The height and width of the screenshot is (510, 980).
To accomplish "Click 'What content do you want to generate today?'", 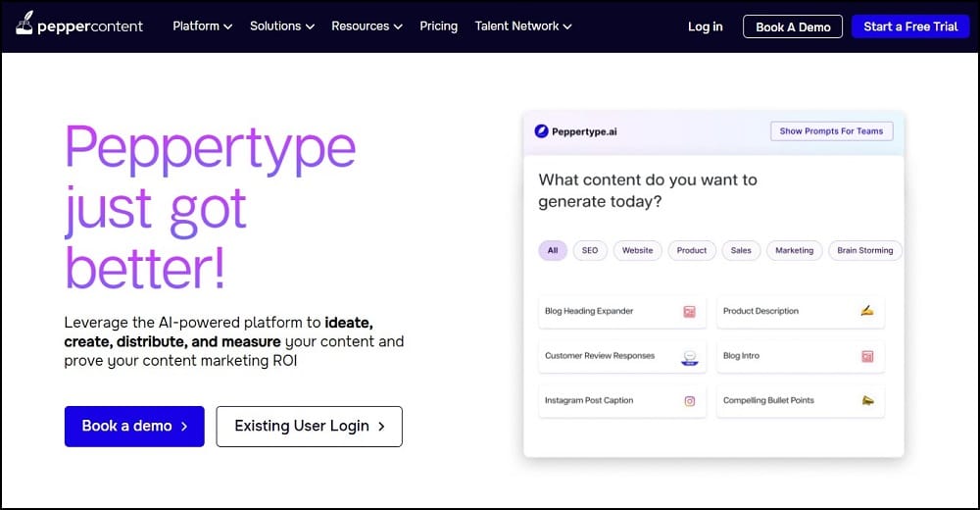I will pos(648,190).
